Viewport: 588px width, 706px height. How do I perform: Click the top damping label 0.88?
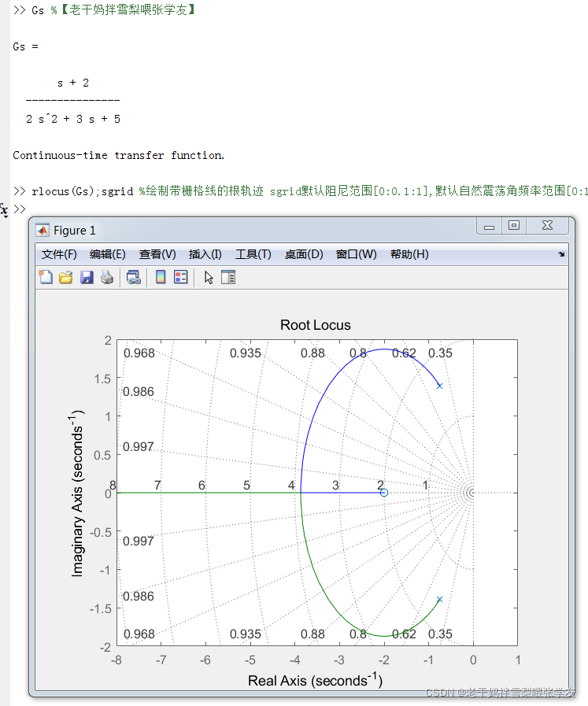(312, 353)
